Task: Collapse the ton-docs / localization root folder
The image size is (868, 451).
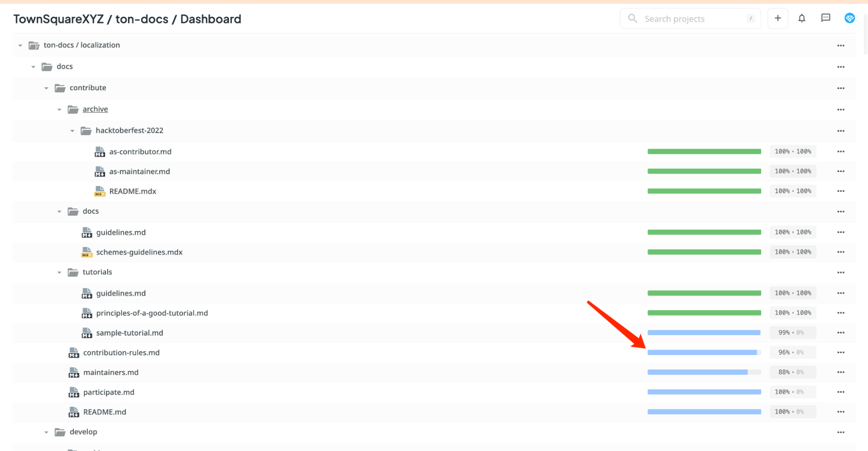Action: coord(20,45)
